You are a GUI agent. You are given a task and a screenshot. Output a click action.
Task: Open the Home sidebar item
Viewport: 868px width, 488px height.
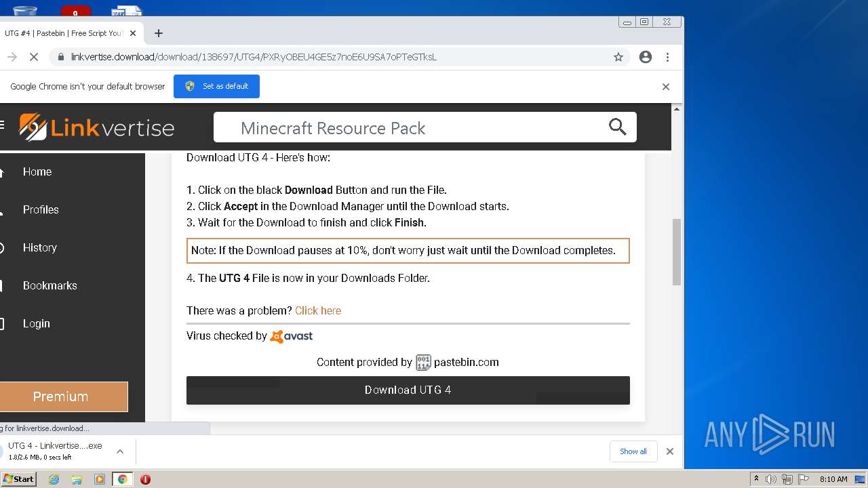(37, 172)
